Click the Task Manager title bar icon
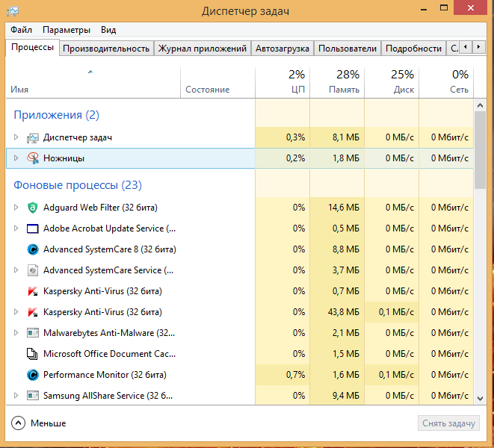 [x=13, y=11]
